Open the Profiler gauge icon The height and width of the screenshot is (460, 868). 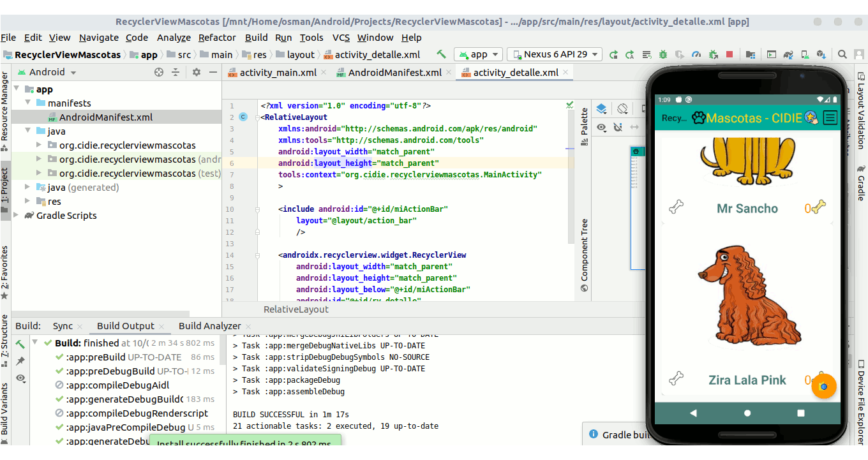coord(696,54)
